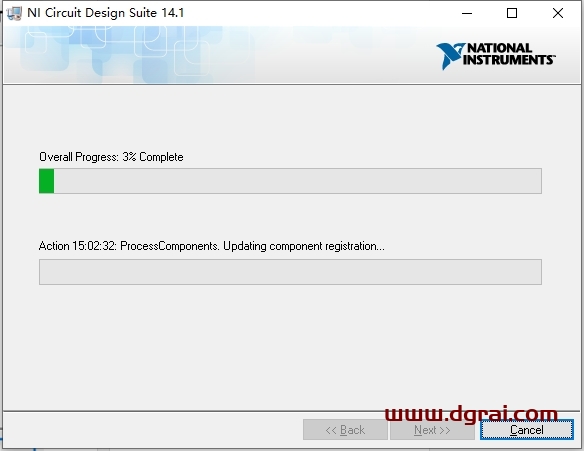Click the disabled Next >> button
Screen dimensions: 584x451
pyautogui.click(x=432, y=430)
